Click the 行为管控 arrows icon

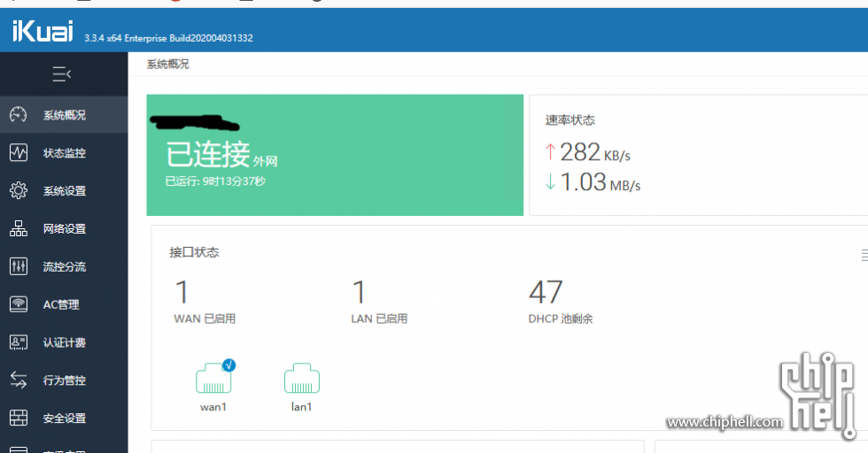[x=19, y=380]
